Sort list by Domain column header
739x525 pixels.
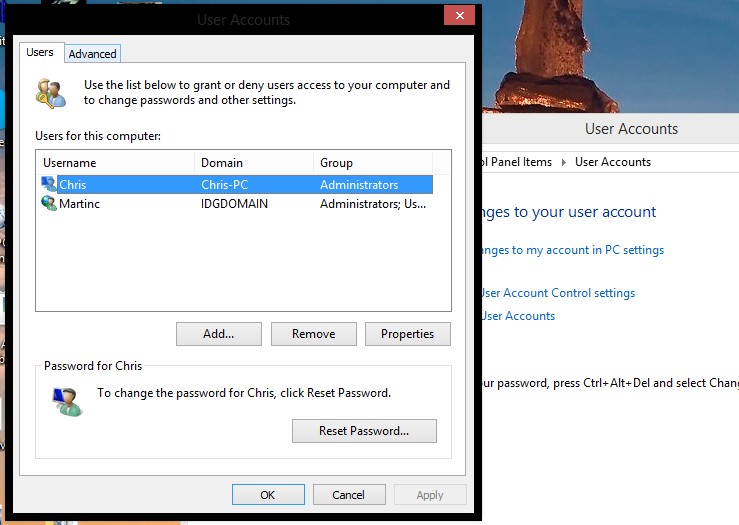(x=254, y=163)
